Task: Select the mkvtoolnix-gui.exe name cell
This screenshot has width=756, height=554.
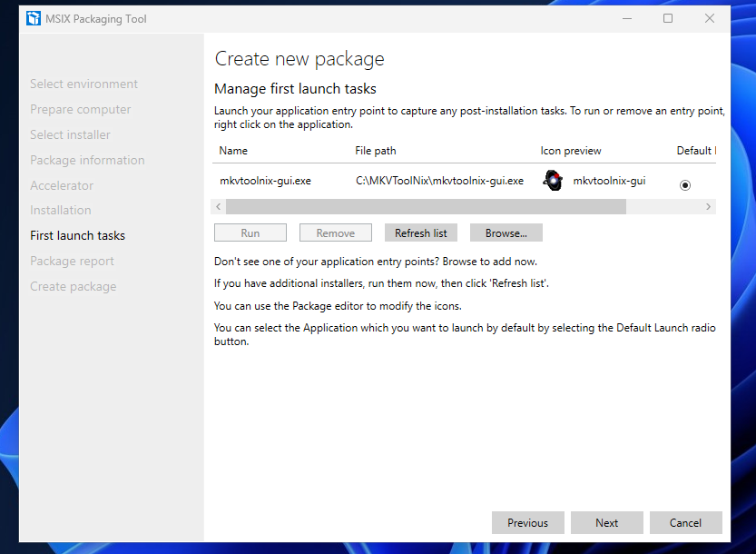Action: 265,181
